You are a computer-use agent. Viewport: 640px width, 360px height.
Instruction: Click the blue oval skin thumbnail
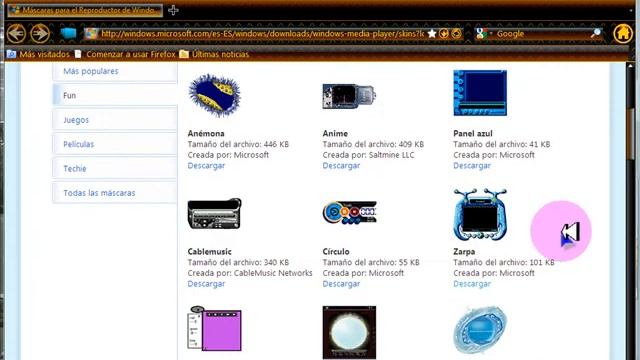[x=480, y=330]
